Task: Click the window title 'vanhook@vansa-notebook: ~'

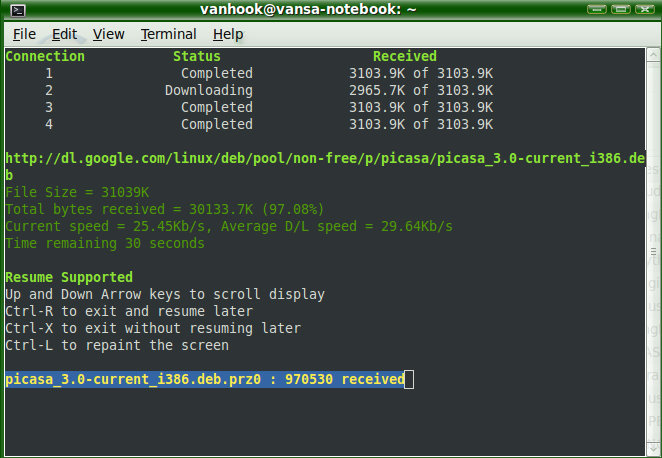Action: point(308,9)
